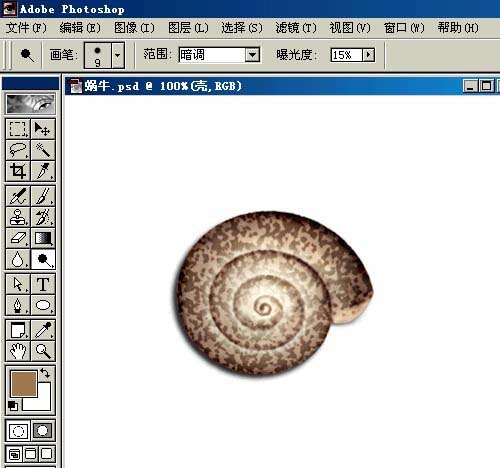The height and width of the screenshot is (468, 500).
Task: Switch to Standard editing mode
Action: [x=18, y=431]
